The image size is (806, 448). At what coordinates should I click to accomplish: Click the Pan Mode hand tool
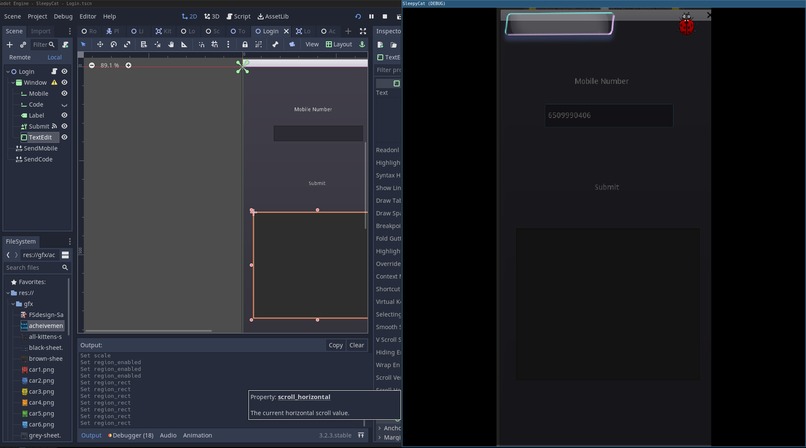[171, 45]
